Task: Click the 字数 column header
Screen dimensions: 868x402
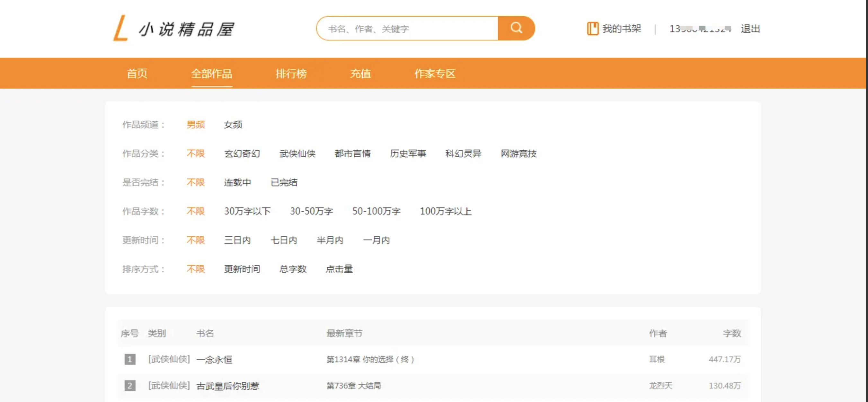Action: [732, 334]
